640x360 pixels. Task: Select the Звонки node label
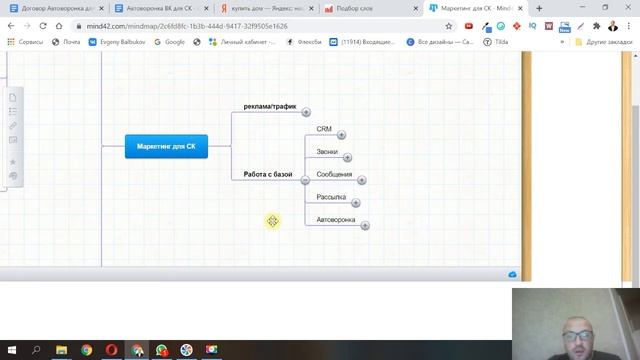[x=327, y=152]
